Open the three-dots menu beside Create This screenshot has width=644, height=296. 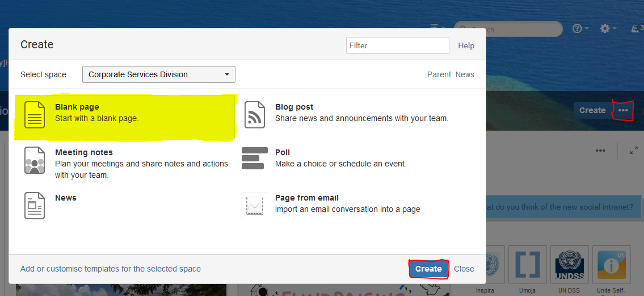(x=623, y=110)
